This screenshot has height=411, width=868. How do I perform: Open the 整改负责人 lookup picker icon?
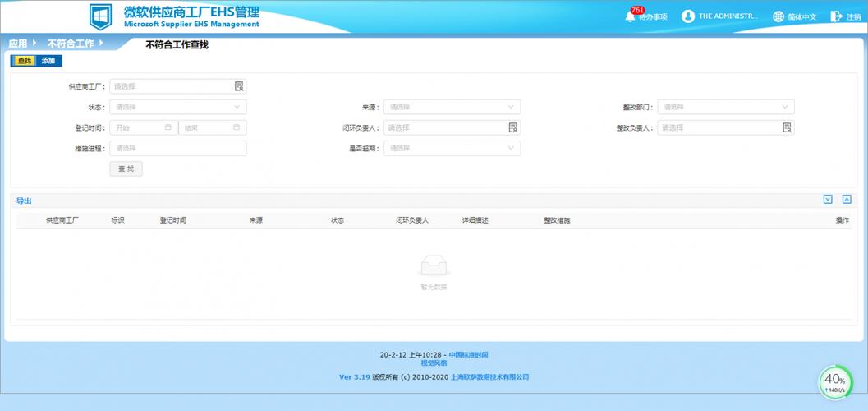[x=788, y=128]
